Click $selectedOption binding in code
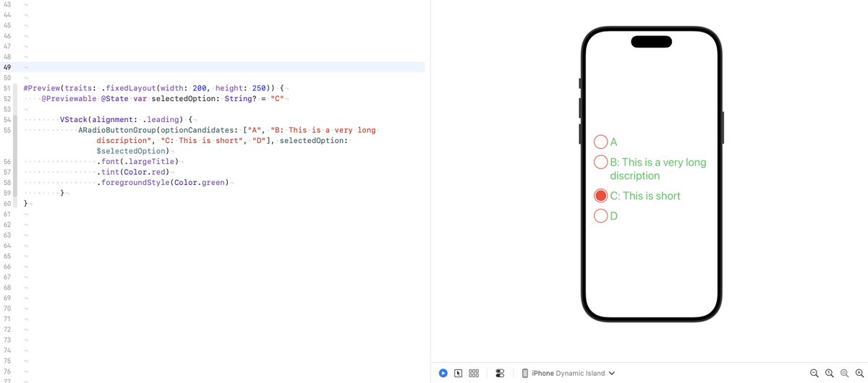Viewport: 868px width, 383px height. click(132, 151)
